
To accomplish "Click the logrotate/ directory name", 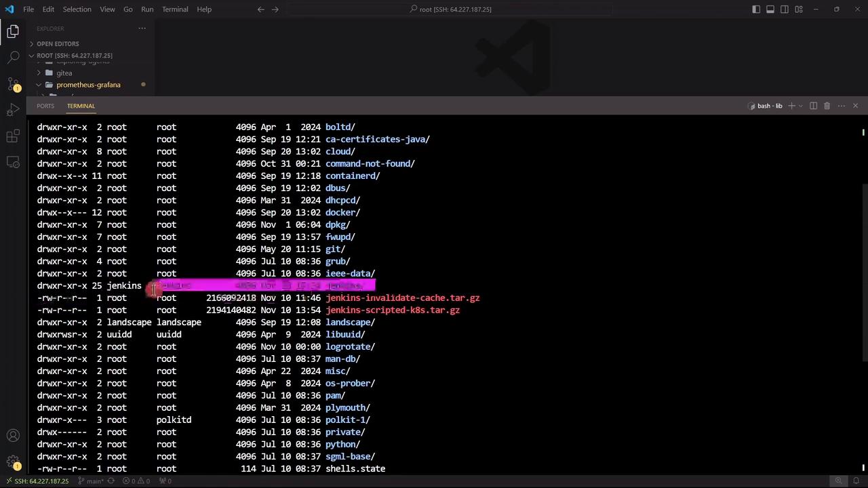I will pyautogui.click(x=350, y=346).
